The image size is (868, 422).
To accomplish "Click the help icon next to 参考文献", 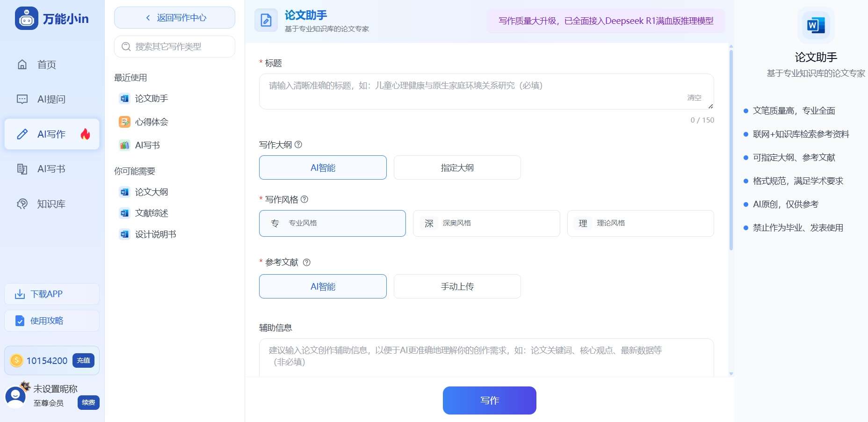I will (x=307, y=262).
